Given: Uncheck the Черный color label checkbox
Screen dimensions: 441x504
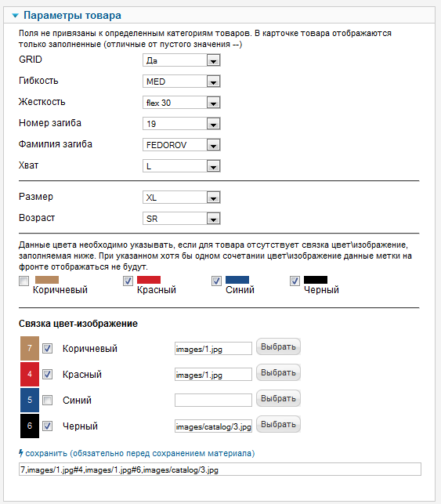Looking at the screenshot, I should click(x=295, y=281).
